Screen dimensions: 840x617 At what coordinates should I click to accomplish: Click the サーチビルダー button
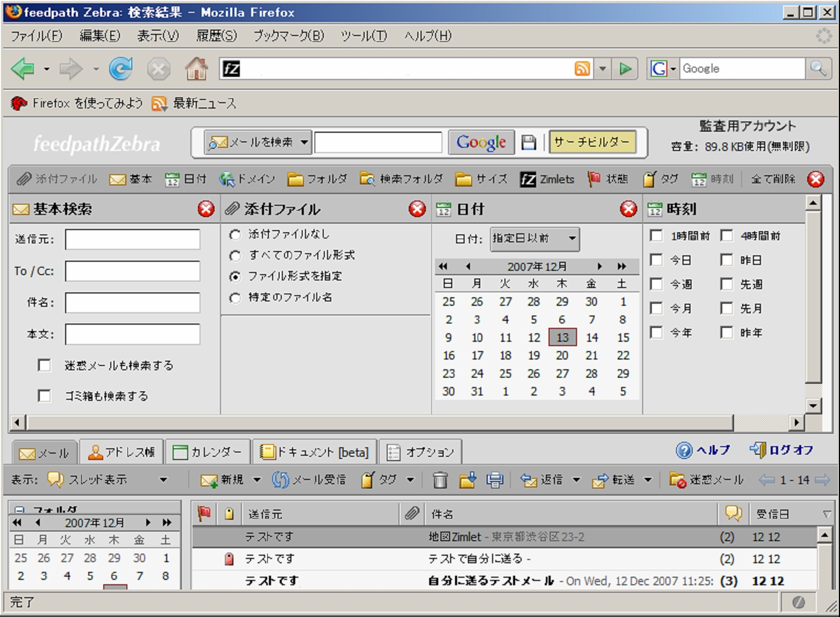point(592,142)
